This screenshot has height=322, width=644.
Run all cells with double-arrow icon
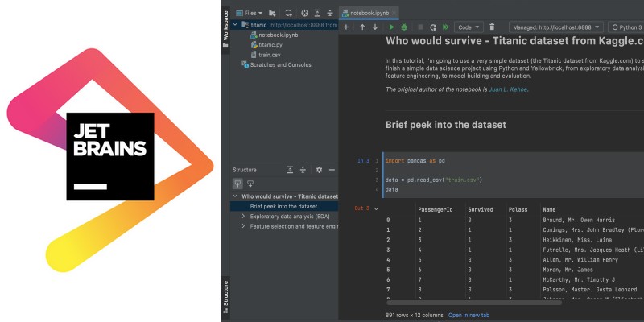445,27
